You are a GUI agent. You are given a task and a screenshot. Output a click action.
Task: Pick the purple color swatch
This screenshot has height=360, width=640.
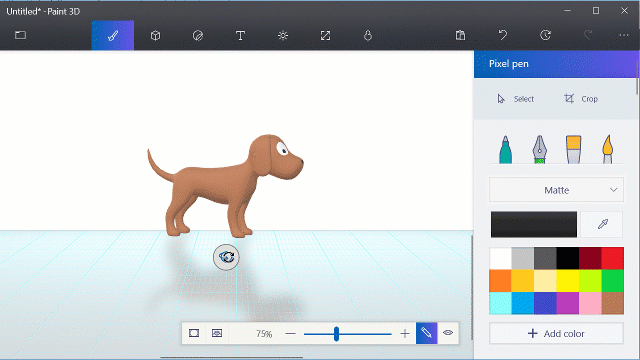[x=568, y=303]
